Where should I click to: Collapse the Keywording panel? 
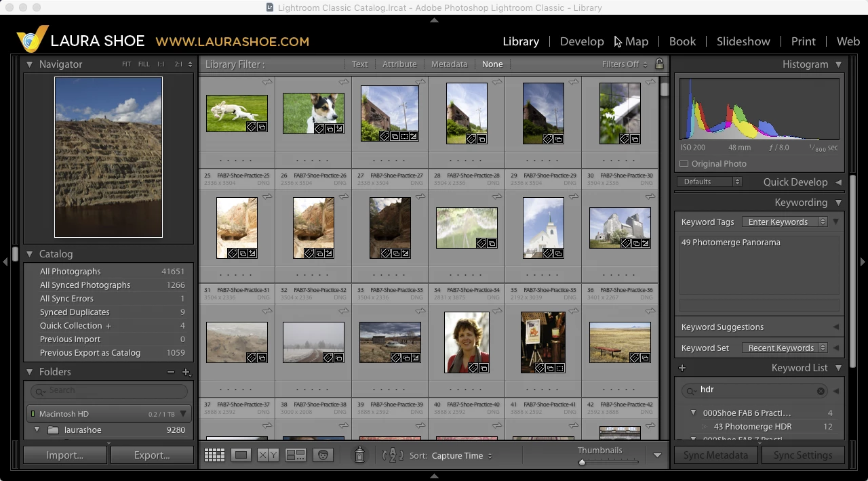838,203
